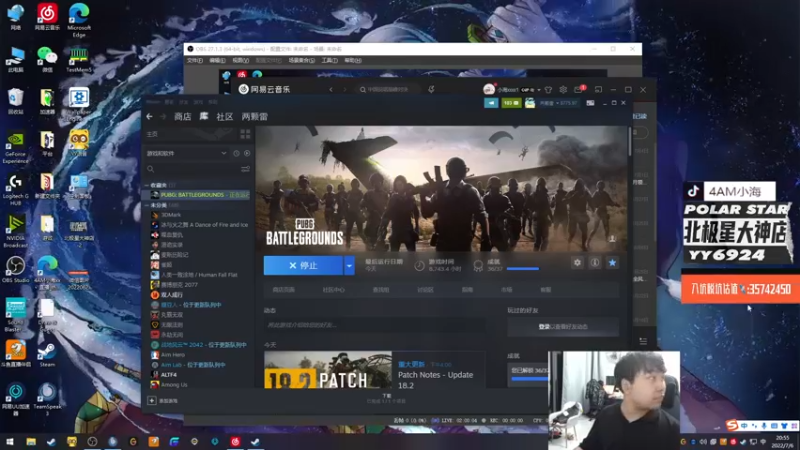Screen dimensions: 800x450
Task: Select A Dance of Fire and Ice
Action: click(198, 224)
